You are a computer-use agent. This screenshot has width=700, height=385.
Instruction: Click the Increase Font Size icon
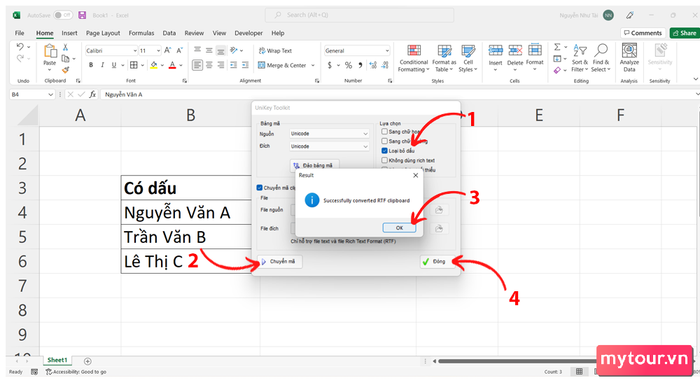pos(167,50)
